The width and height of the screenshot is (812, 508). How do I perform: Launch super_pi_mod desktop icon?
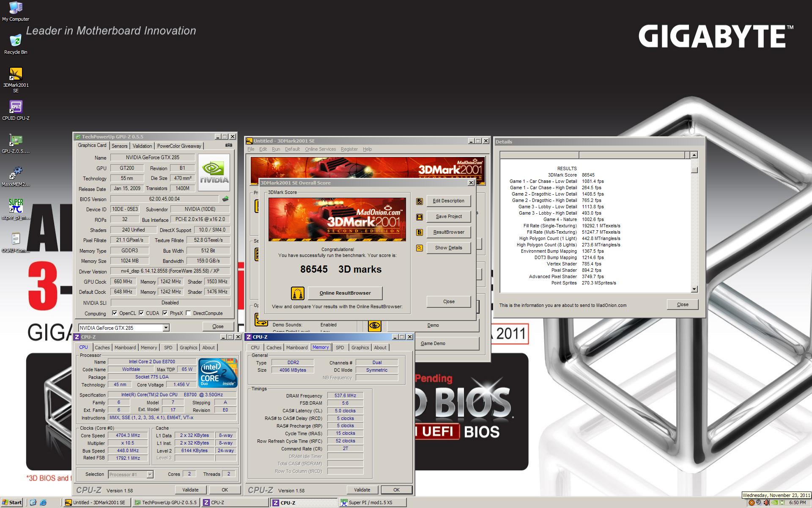(x=16, y=210)
